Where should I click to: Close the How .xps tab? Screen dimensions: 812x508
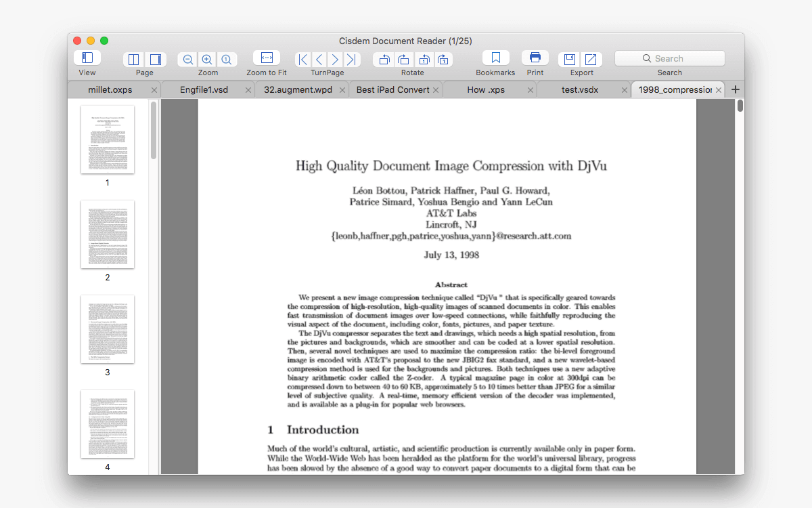click(x=530, y=90)
